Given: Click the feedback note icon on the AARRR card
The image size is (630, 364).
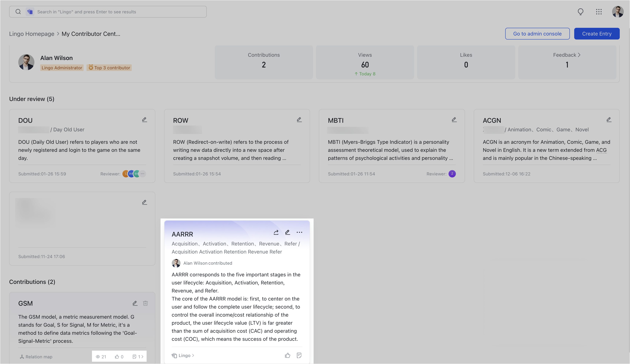Looking at the screenshot, I should [x=299, y=355].
